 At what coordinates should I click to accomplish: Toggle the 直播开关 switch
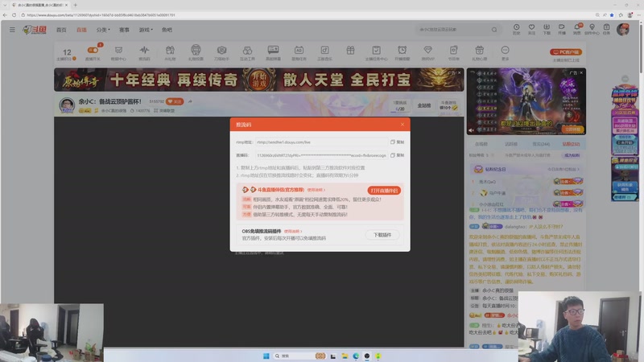[x=93, y=50]
